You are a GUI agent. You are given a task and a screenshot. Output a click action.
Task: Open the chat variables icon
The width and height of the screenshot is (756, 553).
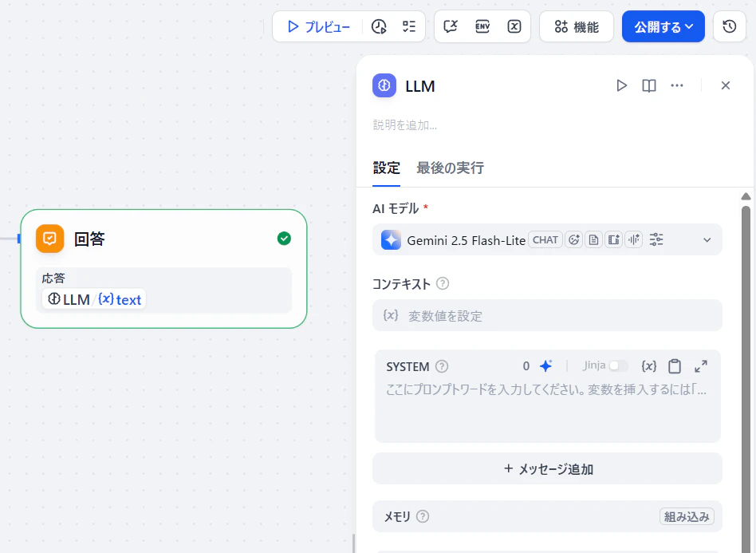[x=451, y=26]
